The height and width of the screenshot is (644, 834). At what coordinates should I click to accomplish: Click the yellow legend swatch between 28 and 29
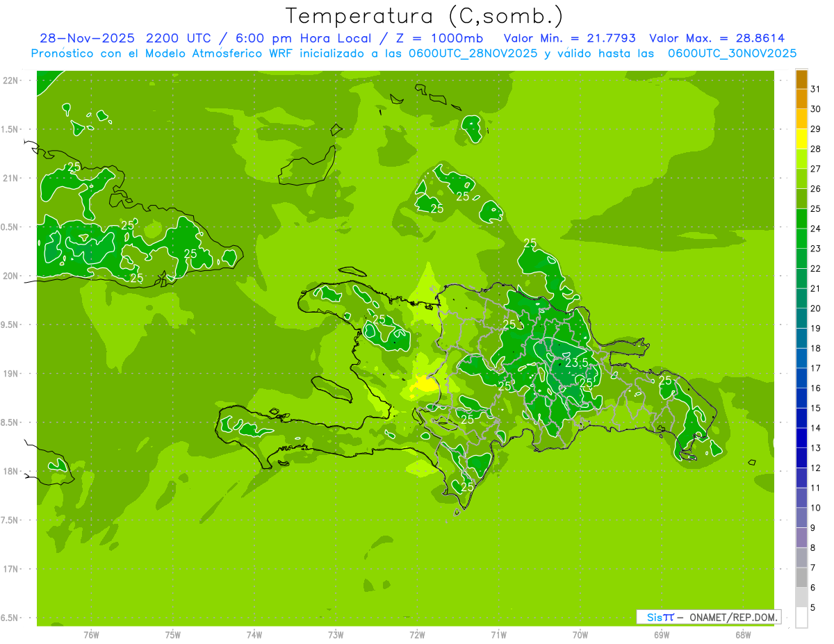(x=801, y=138)
